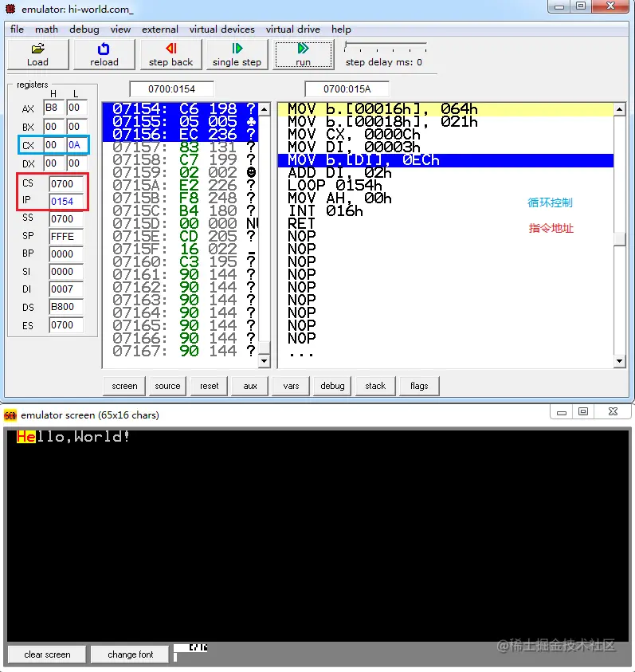Click the emulator app icon in title bar
Screen dimensions: 635x672
[x=10, y=9]
